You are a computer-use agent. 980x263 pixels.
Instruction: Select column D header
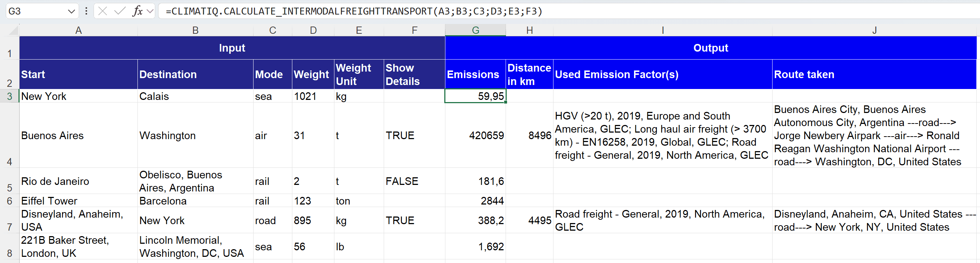[313, 30]
